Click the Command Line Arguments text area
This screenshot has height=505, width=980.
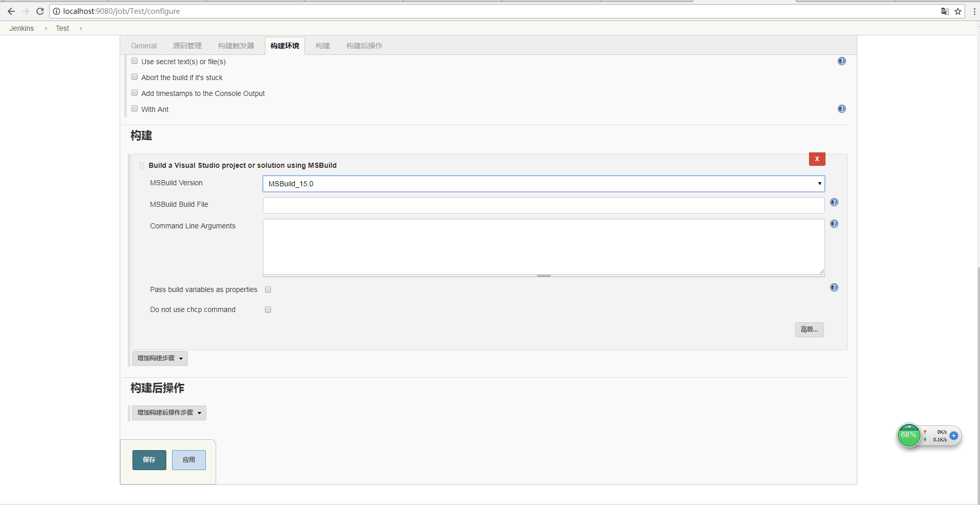[x=544, y=247]
